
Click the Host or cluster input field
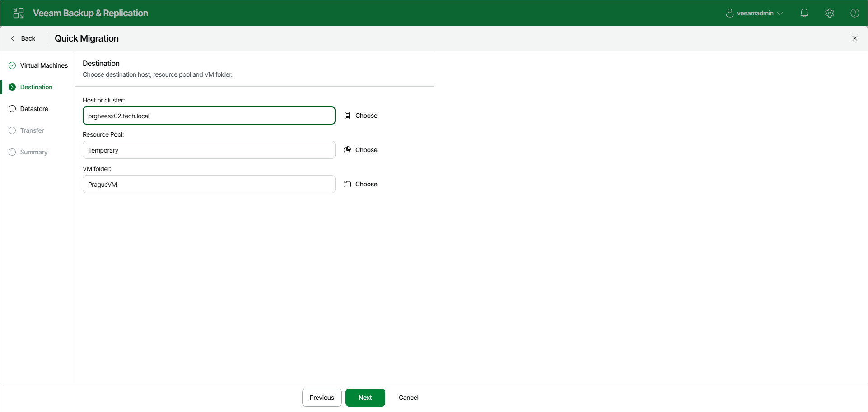pyautogui.click(x=209, y=116)
